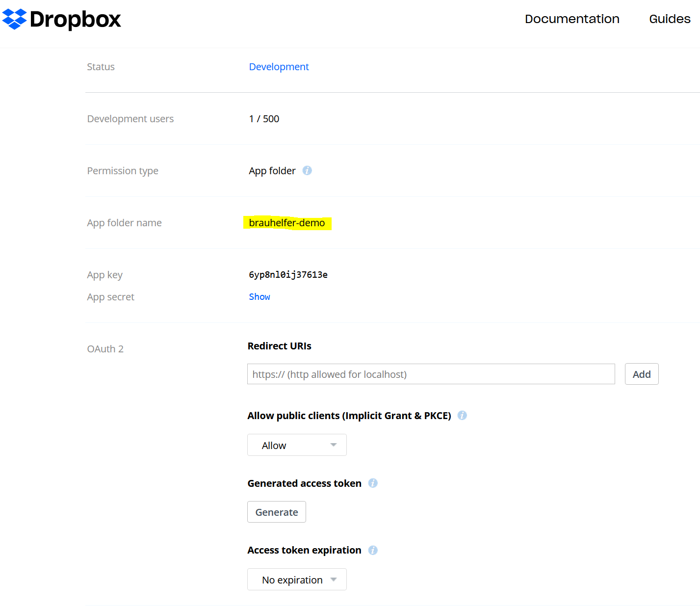Click info icon beside Generated access token
Viewport: 700px width, 609px height.
pyautogui.click(x=373, y=483)
